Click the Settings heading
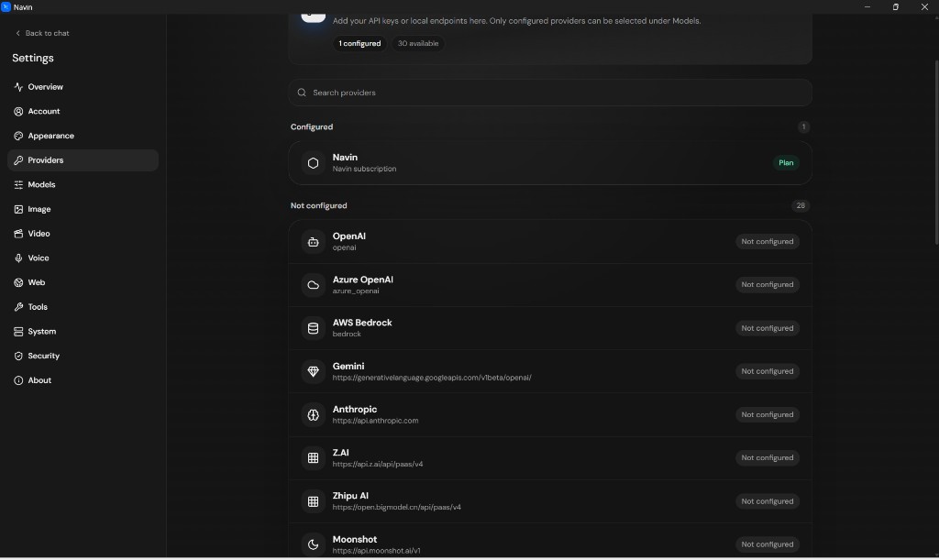The height and width of the screenshot is (560, 939). [33, 58]
